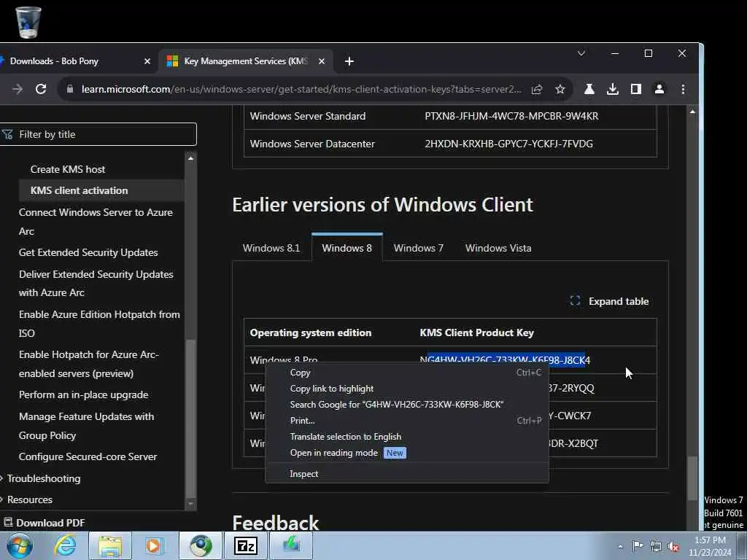Open 7-Zip from the taskbar
Screen dimensions: 747x560
point(246,545)
